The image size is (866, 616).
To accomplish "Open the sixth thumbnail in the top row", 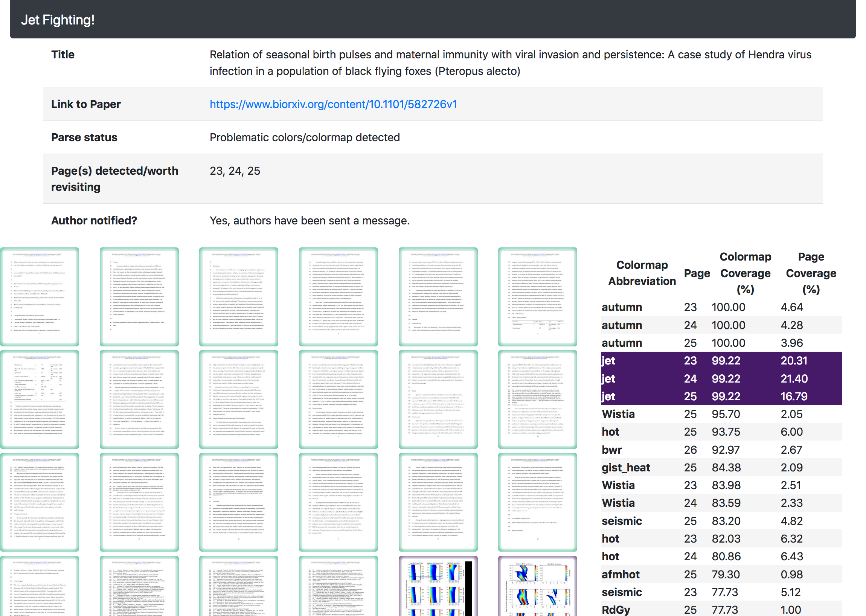I will point(537,297).
